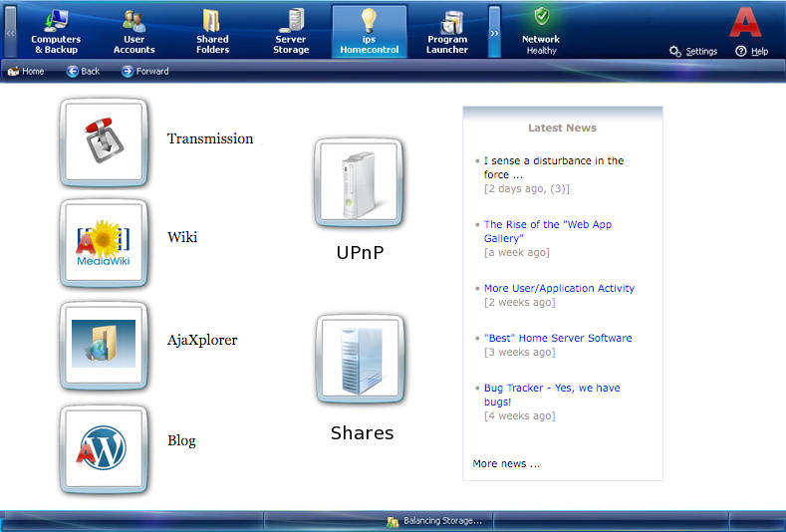Image resolution: width=786 pixels, height=532 pixels.
Task: Open the Program Launcher tab
Action: [447, 31]
